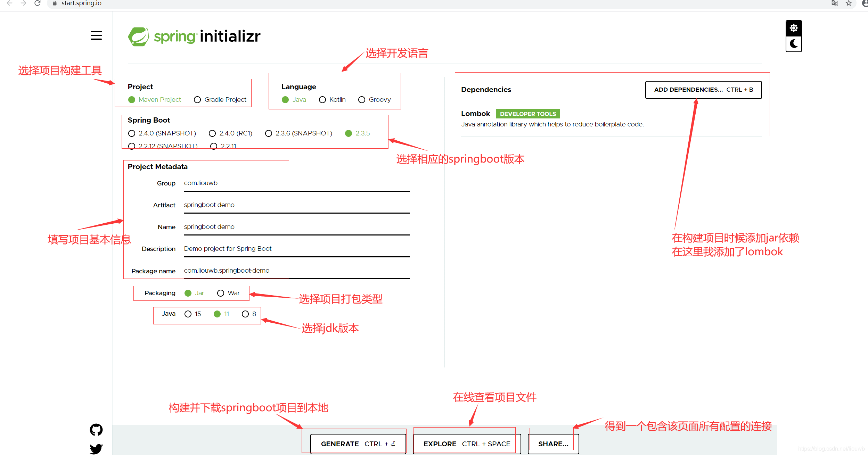Click Generate to download project
The width and height of the screenshot is (868, 455).
pos(358,444)
